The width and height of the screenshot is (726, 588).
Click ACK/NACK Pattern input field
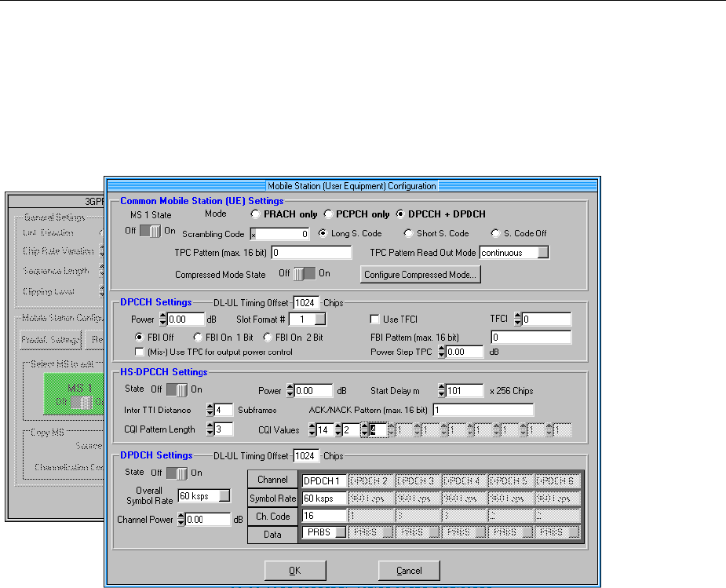coord(483,410)
